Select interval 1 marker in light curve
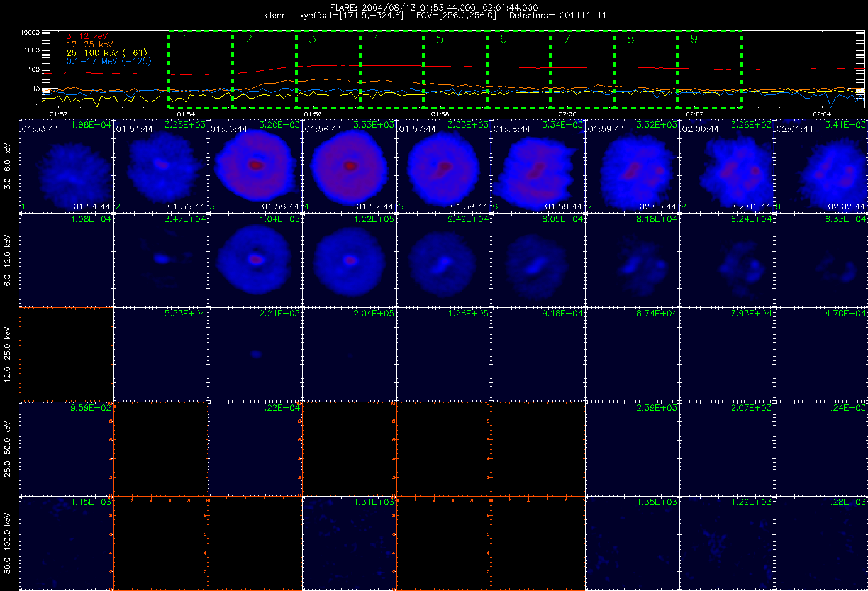The height and width of the screenshot is (591, 868). click(185, 39)
